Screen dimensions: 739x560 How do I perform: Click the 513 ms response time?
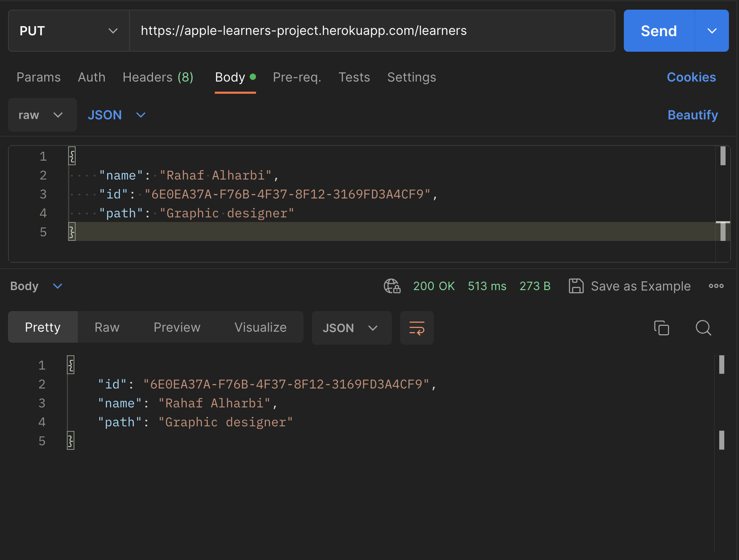[x=487, y=286]
